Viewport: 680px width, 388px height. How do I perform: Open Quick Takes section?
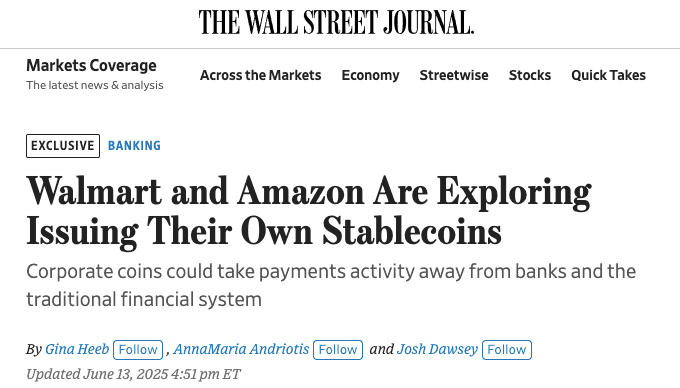click(608, 75)
